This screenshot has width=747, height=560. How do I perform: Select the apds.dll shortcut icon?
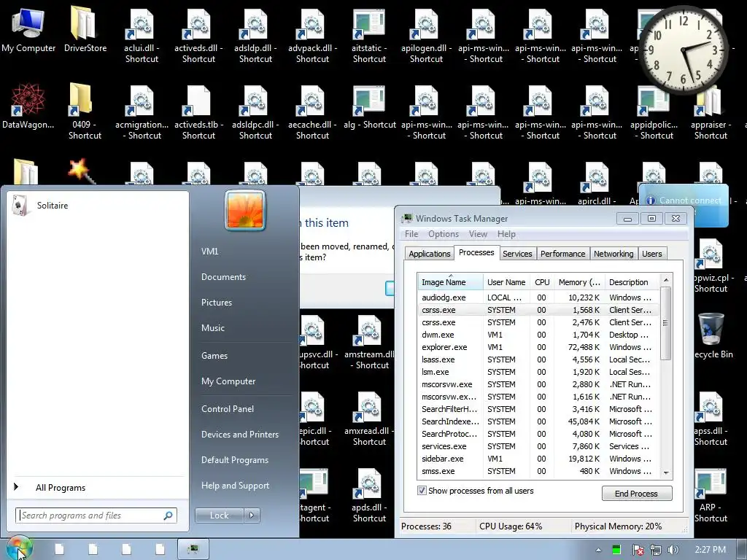[369, 495]
